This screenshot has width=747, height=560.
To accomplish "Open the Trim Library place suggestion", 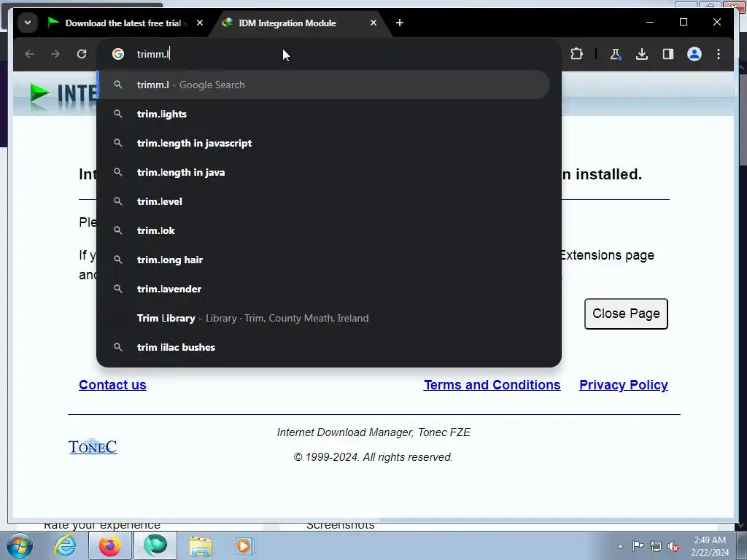I will tap(324, 318).
